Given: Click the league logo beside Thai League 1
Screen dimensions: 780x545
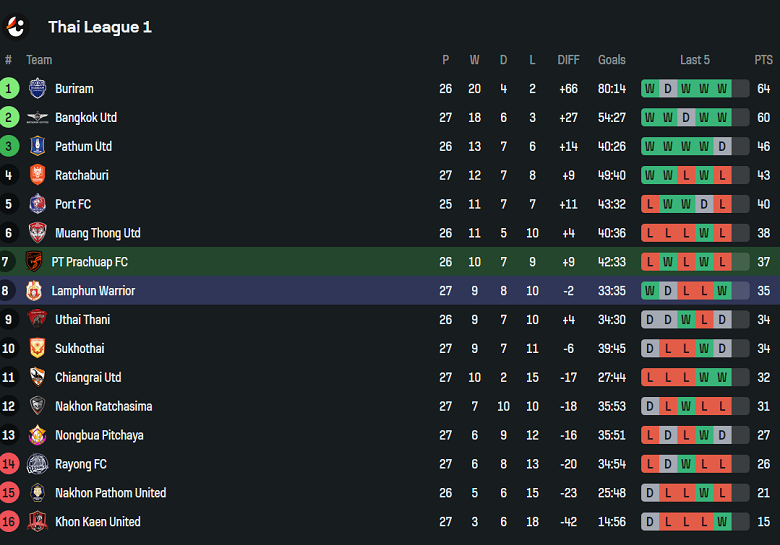Looking at the screenshot, I should (17, 27).
